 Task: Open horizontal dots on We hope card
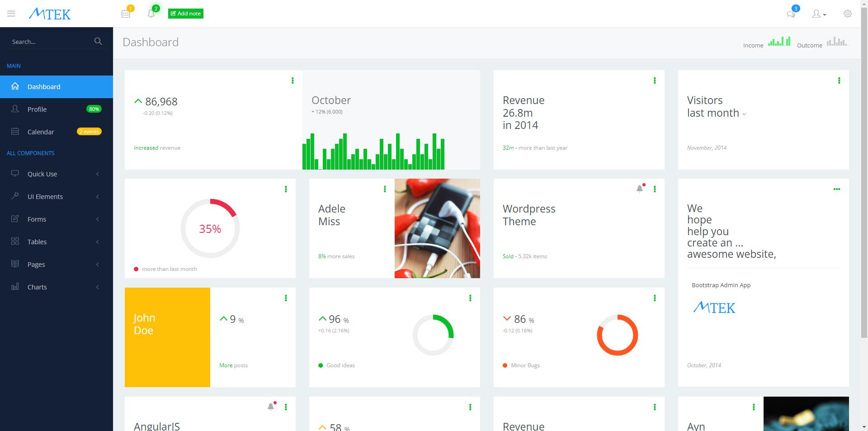(x=837, y=189)
